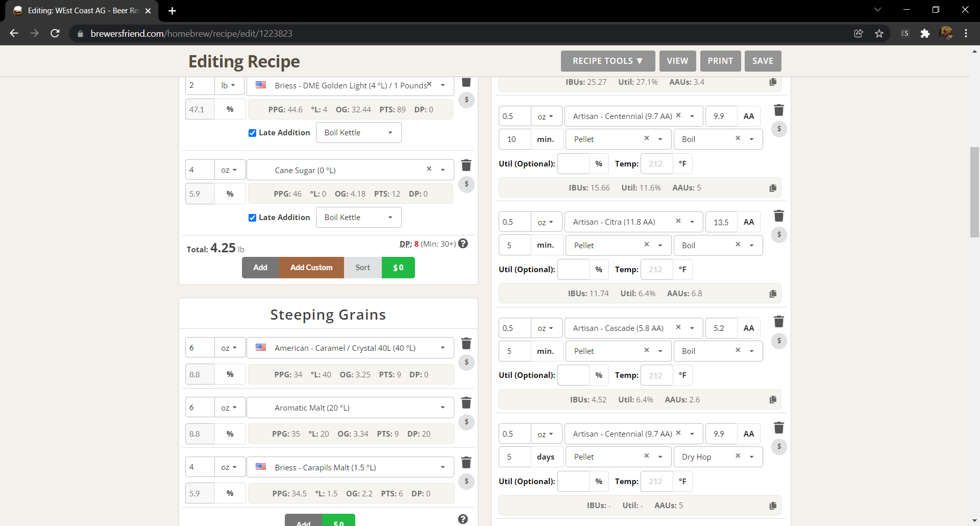Viewport: 980px width, 526px height.
Task: Copy the IBUs 11.74 hop row
Action: click(x=773, y=294)
